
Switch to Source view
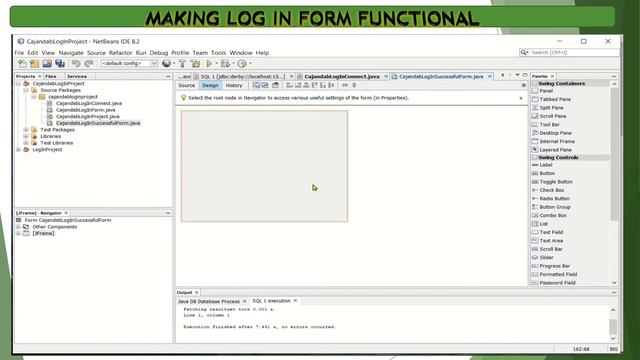(187, 85)
